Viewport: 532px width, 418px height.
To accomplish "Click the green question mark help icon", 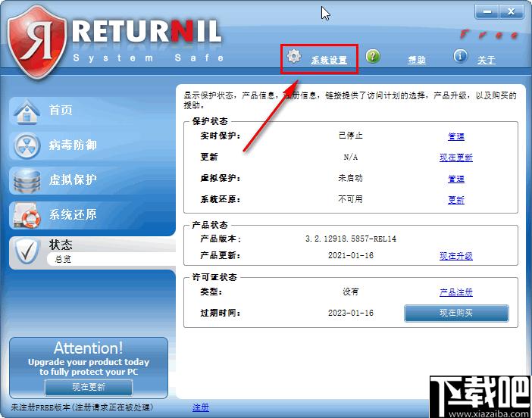I will tap(373, 56).
